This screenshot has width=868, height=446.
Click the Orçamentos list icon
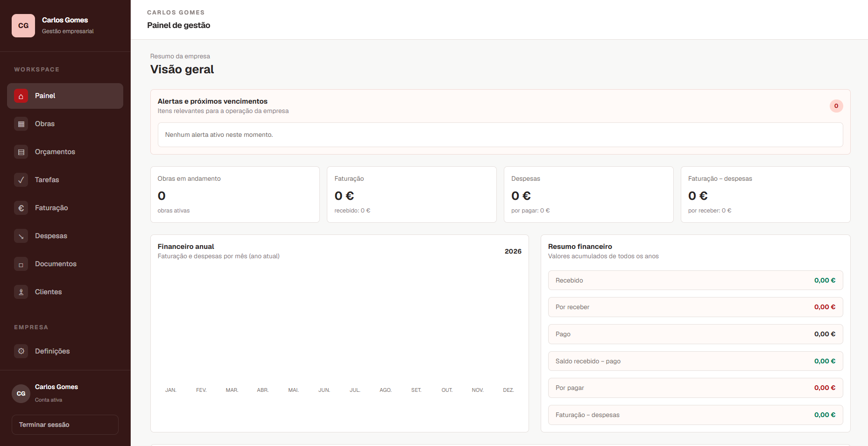point(21,152)
